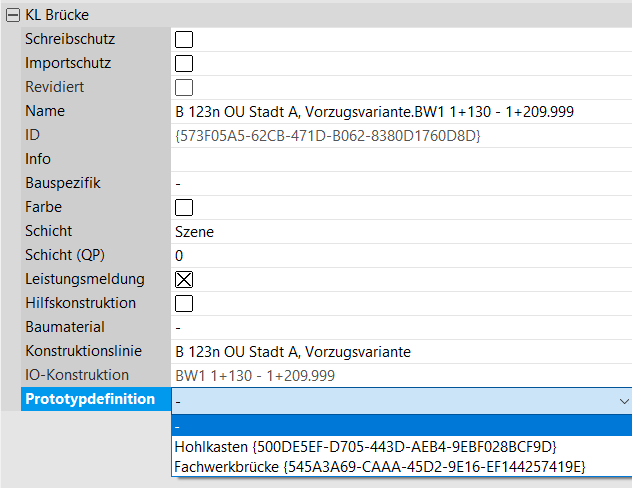This screenshot has height=488, width=632.
Task: Enable the Schreibschutz checkbox
Action: point(184,40)
